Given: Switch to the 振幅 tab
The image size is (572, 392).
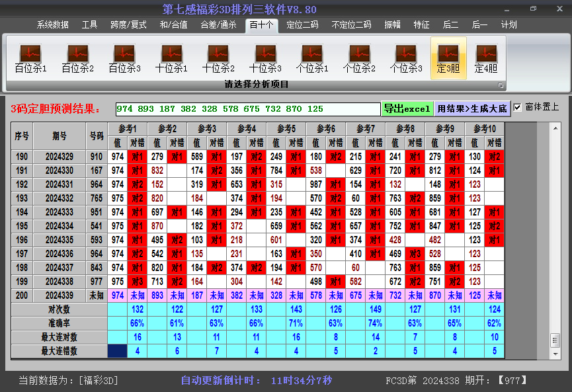Looking at the screenshot, I should point(393,25).
